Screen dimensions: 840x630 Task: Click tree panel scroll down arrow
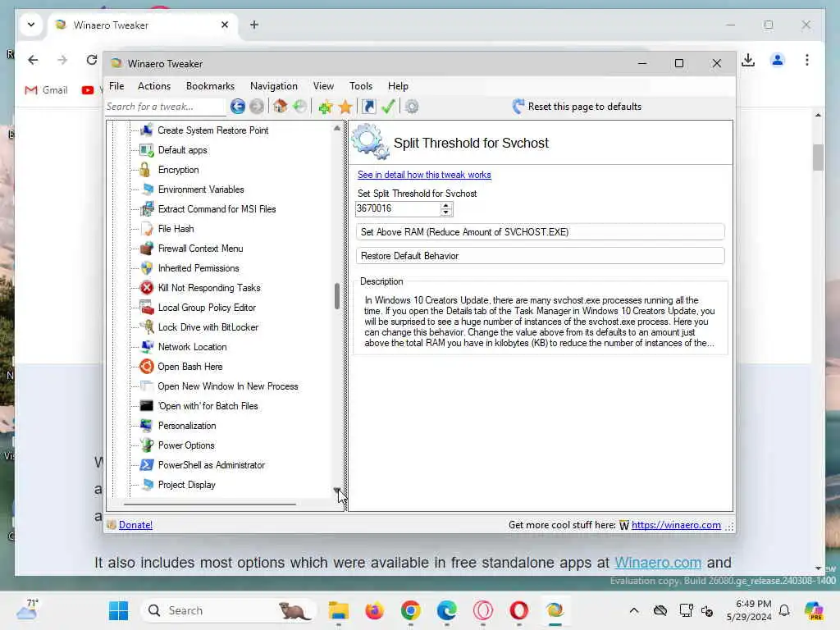point(337,490)
